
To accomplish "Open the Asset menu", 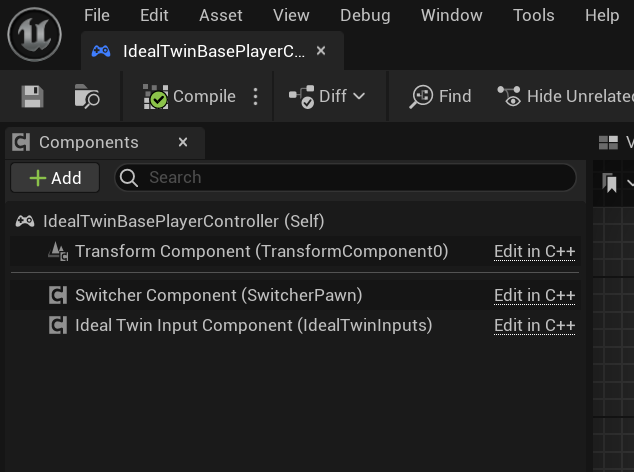I will coord(220,15).
